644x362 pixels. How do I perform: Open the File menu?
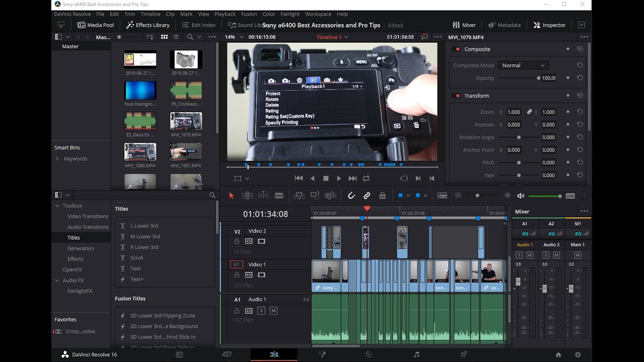[x=100, y=14]
